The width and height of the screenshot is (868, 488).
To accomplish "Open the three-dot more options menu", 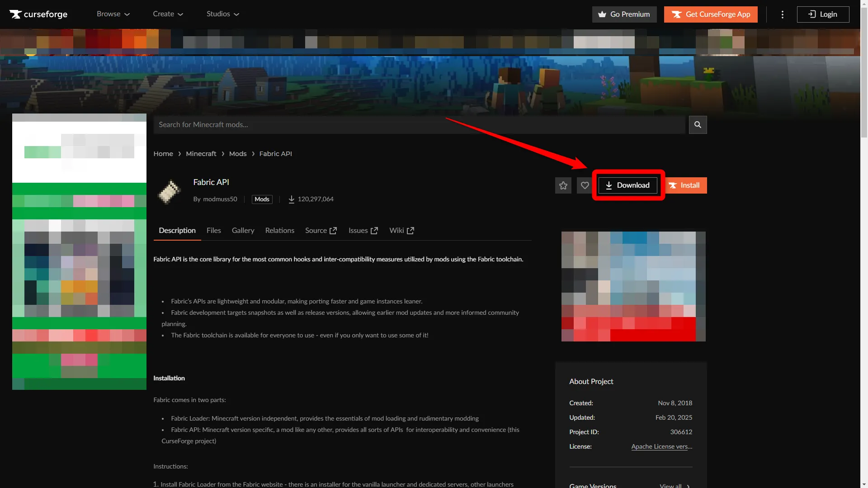I will point(783,14).
